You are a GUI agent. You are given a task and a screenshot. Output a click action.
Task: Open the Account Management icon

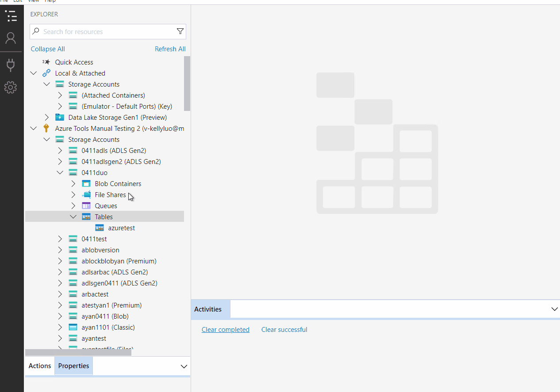point(11,38)
